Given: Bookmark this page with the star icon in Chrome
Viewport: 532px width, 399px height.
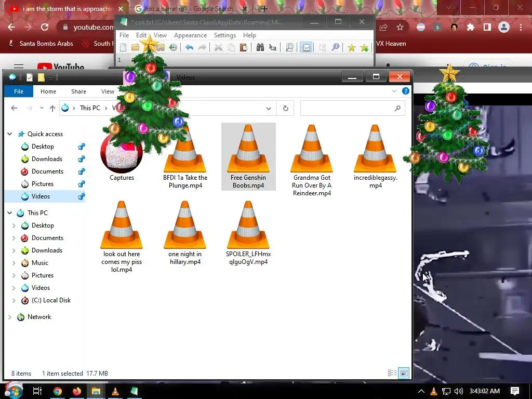Looking at the screenshot, I should [400, 27].
